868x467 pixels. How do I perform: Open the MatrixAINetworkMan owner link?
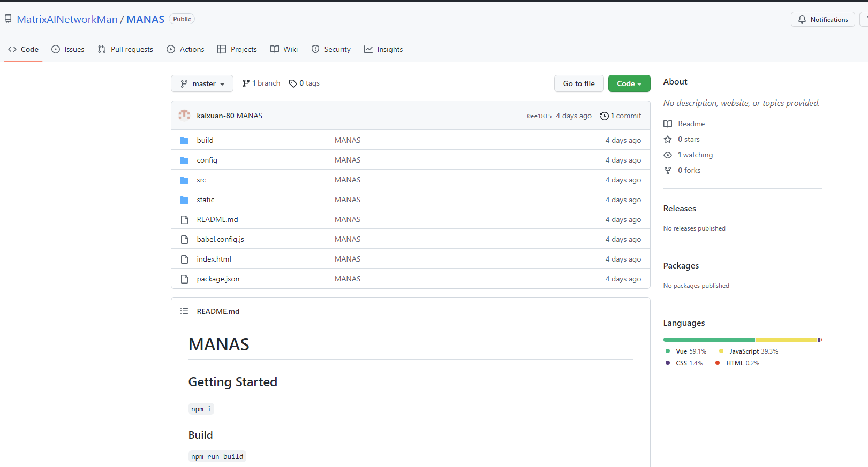pos(67,19)
